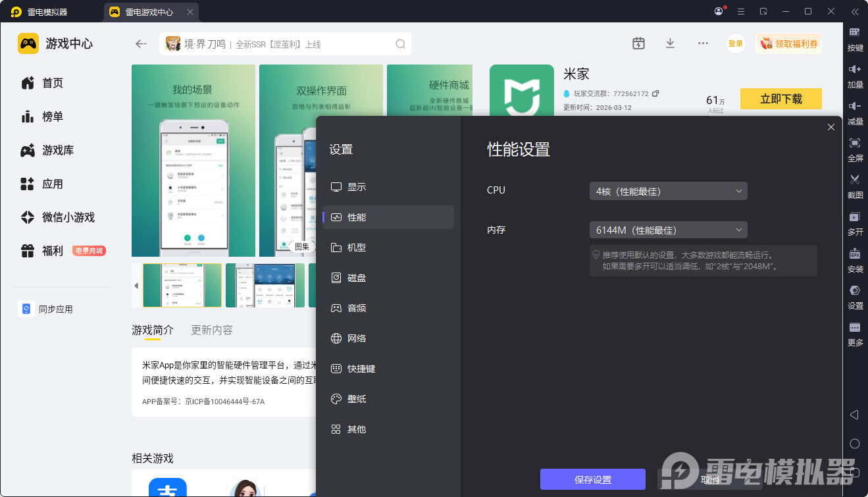
Task: Open the download manager arrow icon
Action: (x=670, y=43)
